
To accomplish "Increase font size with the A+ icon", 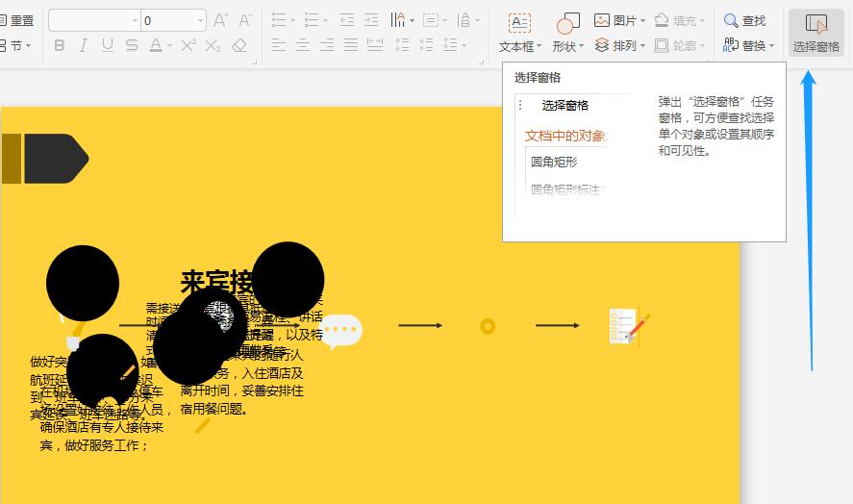I will 220,21.
